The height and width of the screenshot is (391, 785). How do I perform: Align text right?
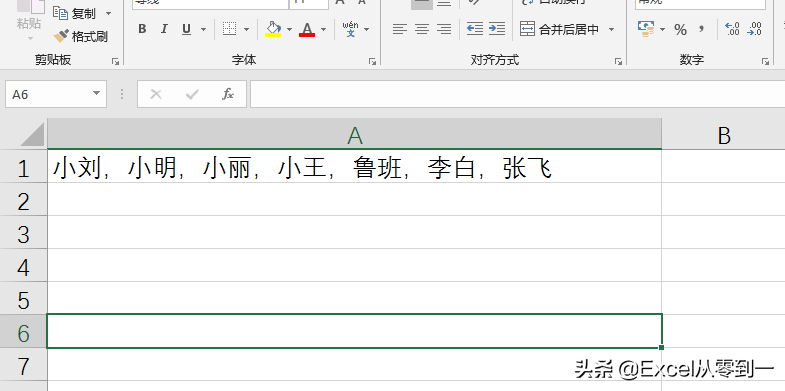pos(444,29)
